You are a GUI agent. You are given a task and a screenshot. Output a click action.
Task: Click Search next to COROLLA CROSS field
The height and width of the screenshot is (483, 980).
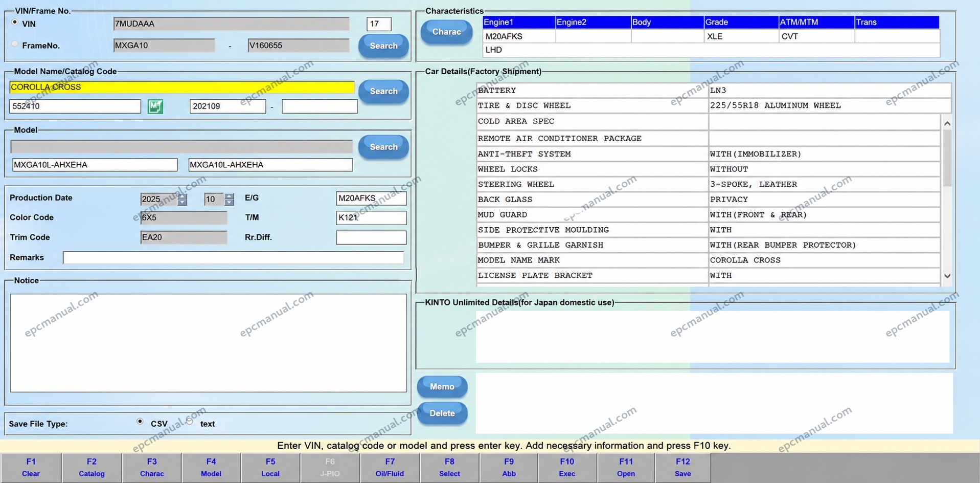pos(383,92)
